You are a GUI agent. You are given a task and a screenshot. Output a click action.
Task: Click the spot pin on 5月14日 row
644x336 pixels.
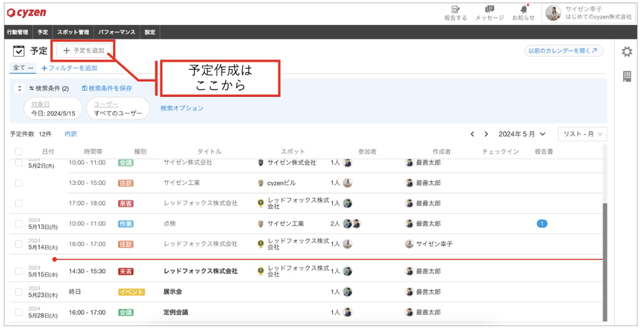[x=260, y=244]
